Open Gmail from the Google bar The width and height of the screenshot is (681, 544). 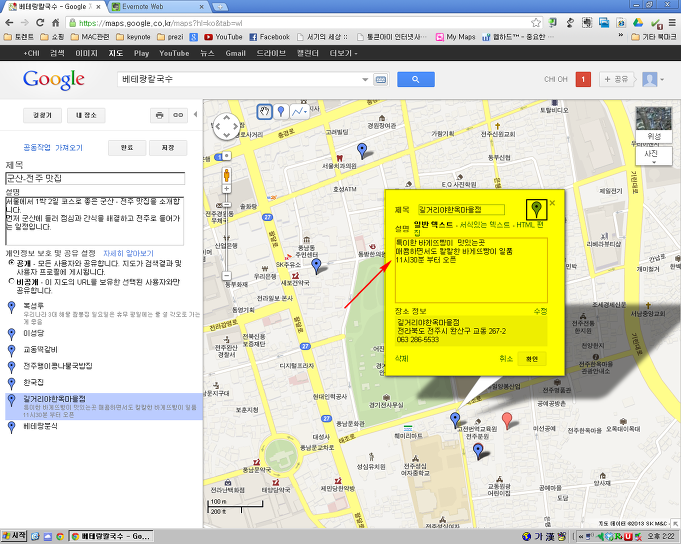click(235, 53)
